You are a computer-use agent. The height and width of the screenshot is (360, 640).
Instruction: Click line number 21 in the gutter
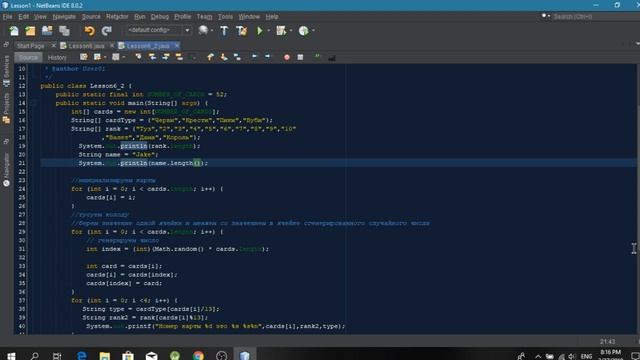tap(22, 163)
